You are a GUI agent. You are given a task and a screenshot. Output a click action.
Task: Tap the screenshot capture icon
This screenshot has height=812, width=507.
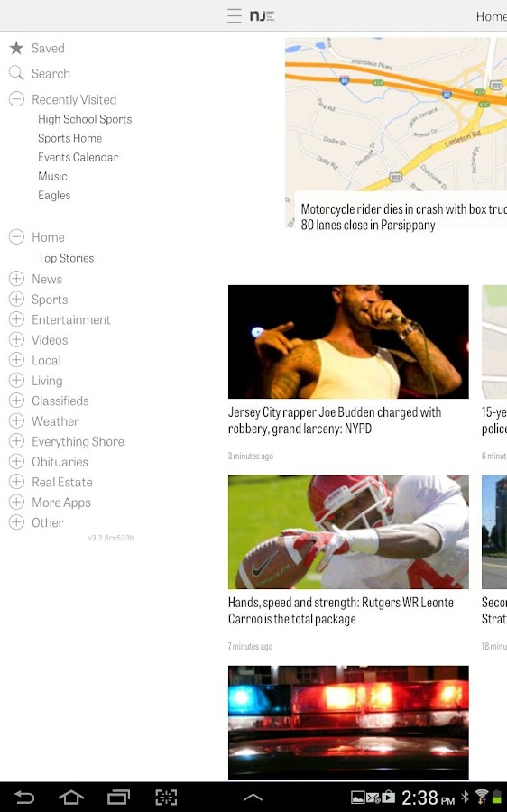[166, 797]
